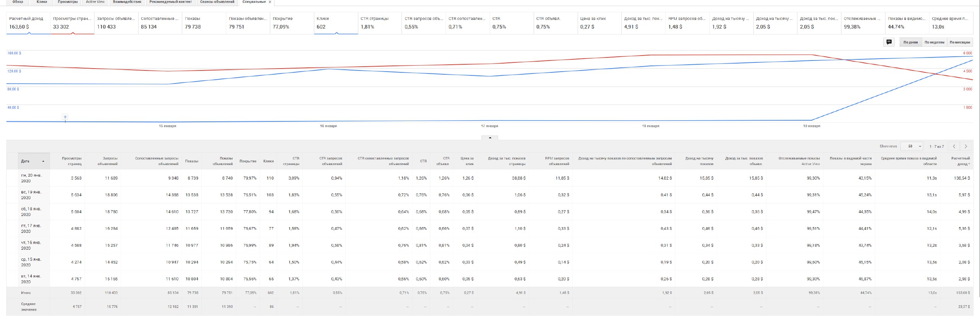Go to previous page of table rows
Screen dimensions: 980x319
click(954, 146)
